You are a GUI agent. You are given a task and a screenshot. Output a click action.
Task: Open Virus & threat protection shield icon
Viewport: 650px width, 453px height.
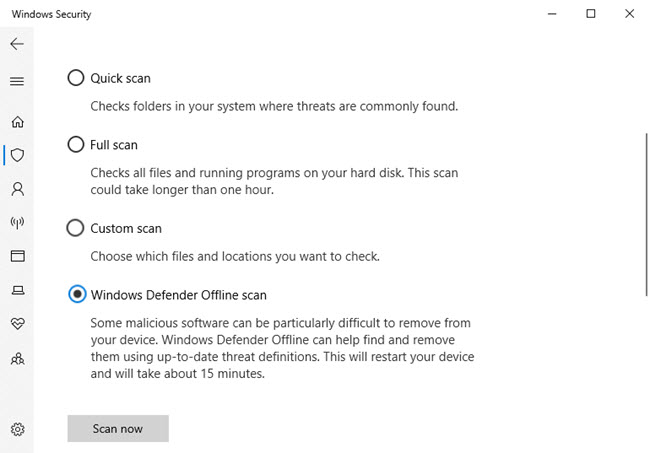[17, 155]
